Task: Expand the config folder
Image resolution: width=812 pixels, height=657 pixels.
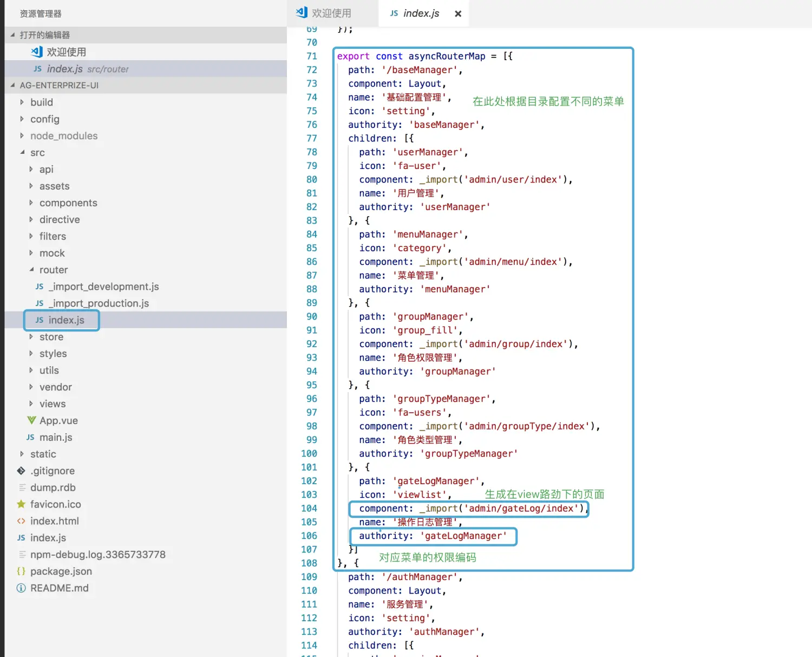Action: tap(22, 119)
